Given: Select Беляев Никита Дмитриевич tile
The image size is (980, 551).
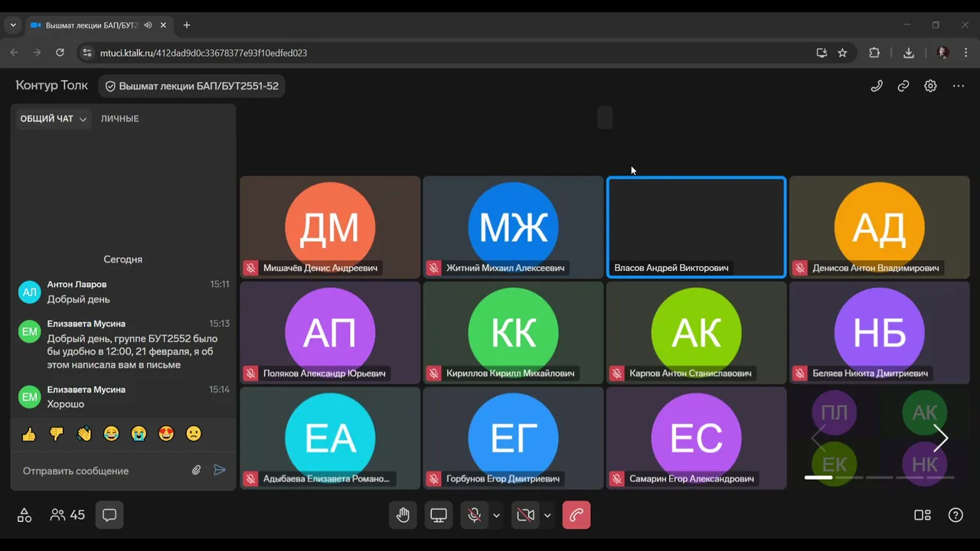Looking at the screenshot, I should [879, 333].
